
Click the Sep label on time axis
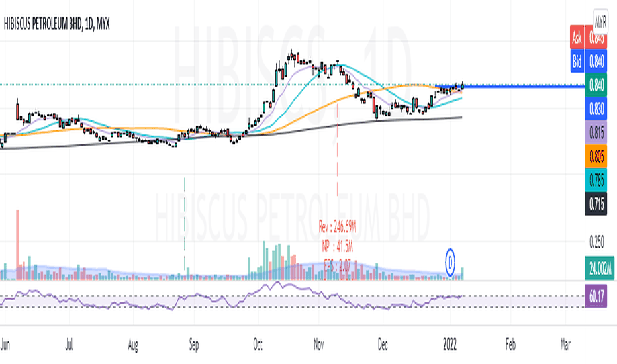pos(194,345)
